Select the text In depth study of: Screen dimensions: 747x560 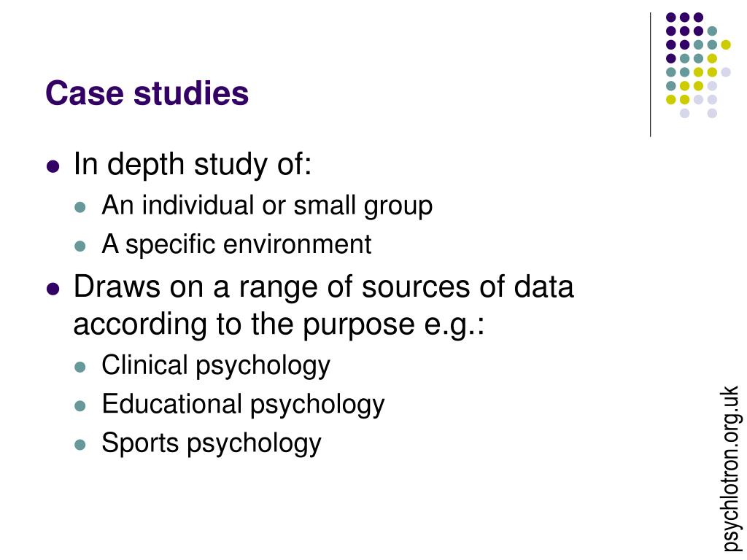point(193,164)
